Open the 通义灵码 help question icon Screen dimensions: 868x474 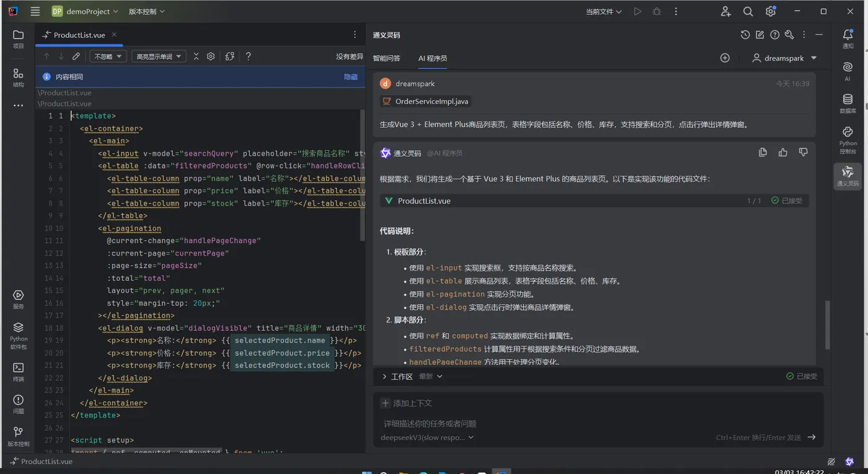pos(775,35)
